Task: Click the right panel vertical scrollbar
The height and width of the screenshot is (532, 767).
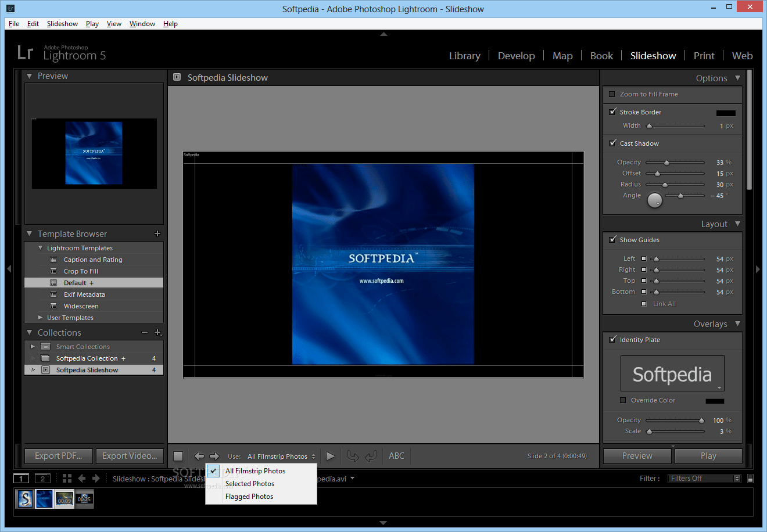Action: [750, 130]
